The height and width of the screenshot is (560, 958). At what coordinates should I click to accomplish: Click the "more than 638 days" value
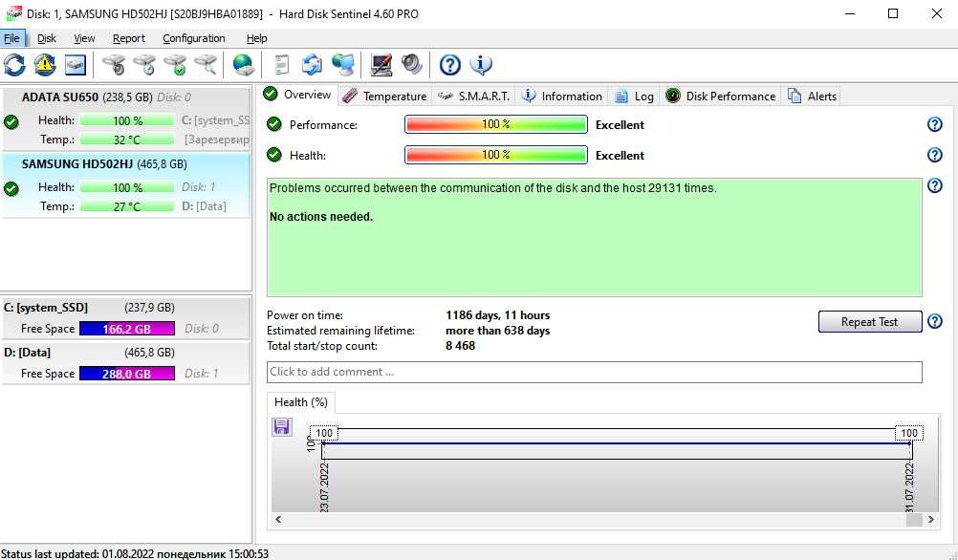[x=498, y=331]
